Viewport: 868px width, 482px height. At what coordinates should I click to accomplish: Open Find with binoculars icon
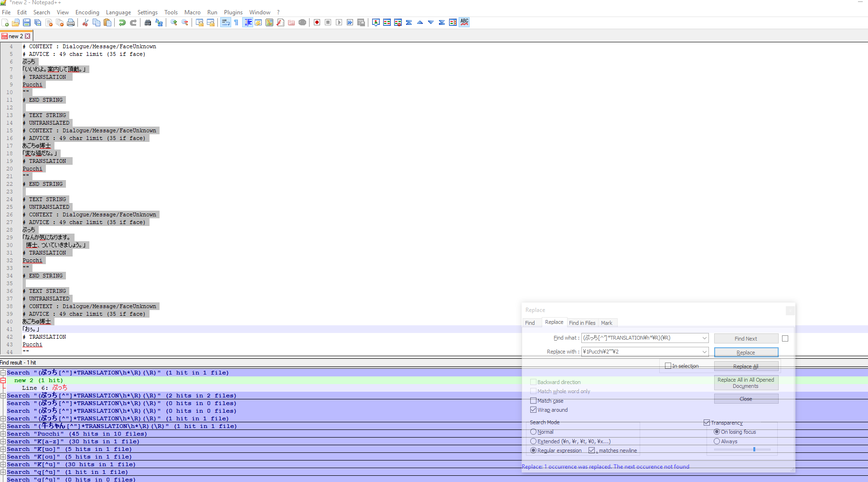click(148, 22)
